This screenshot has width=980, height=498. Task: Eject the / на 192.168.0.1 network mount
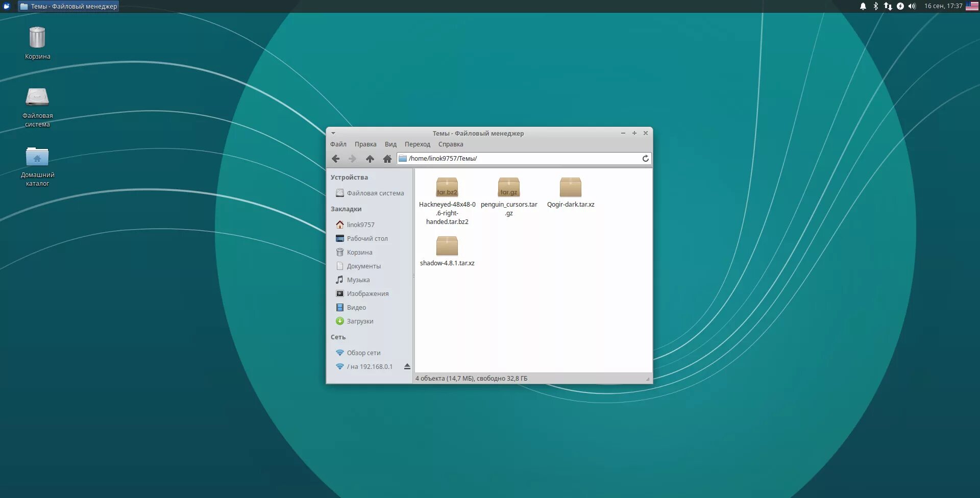[407, 366]
